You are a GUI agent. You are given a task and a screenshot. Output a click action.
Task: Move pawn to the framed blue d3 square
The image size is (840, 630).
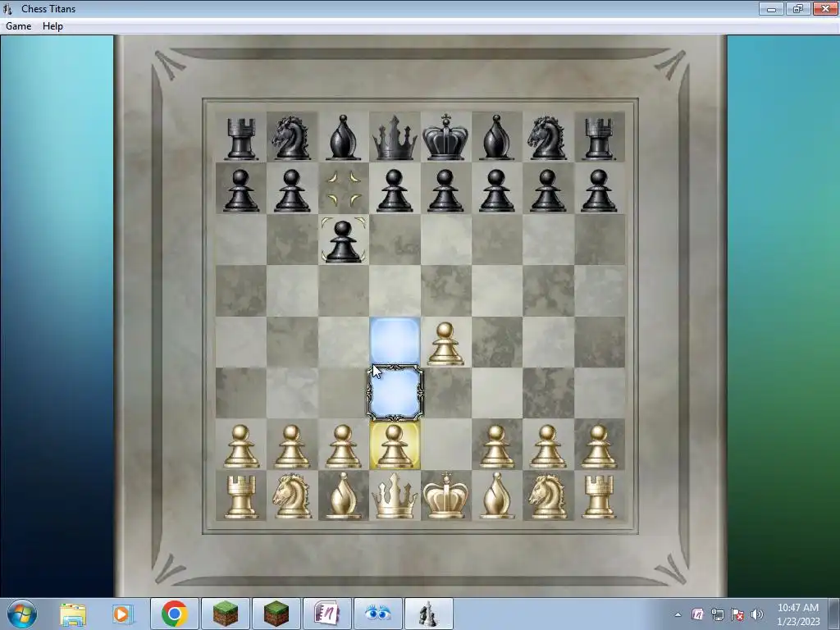point(395,393)
